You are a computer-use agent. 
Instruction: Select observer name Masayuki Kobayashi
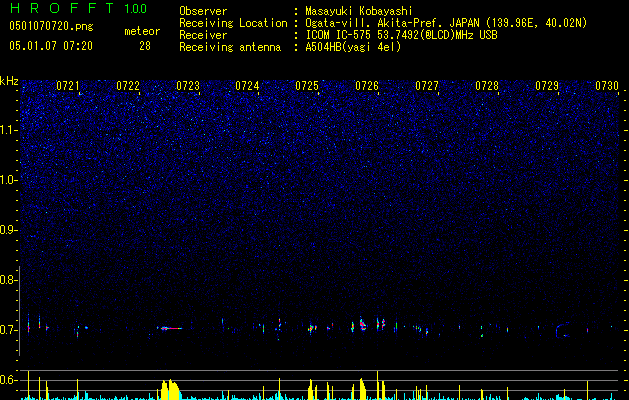click(x=359, y=11)
